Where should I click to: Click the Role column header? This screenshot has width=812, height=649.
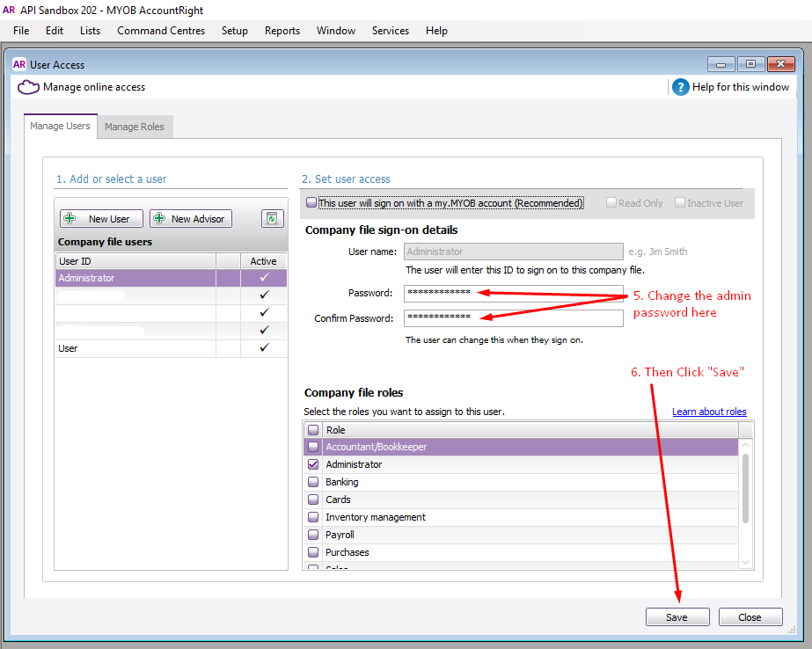point(530,429)
